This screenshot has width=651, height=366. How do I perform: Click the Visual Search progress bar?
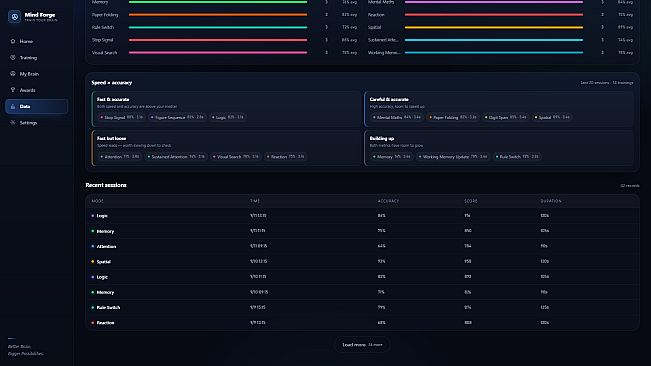(218, 53)
